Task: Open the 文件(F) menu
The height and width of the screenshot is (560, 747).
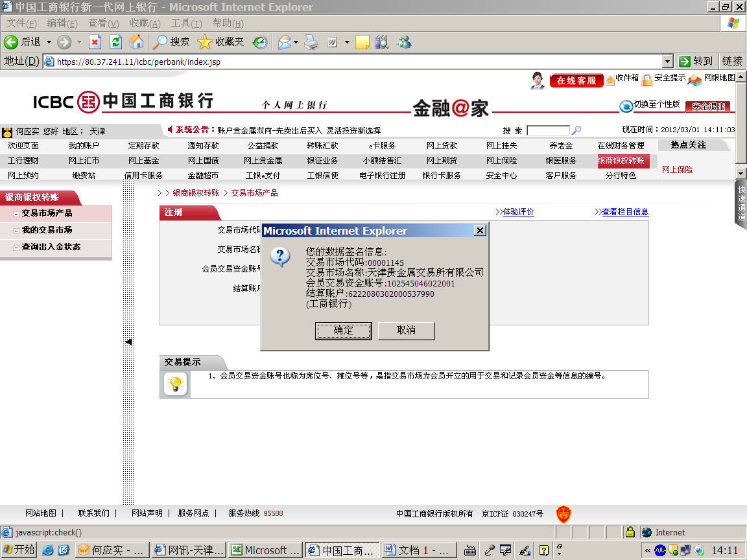Action: (x=21, y=23)
